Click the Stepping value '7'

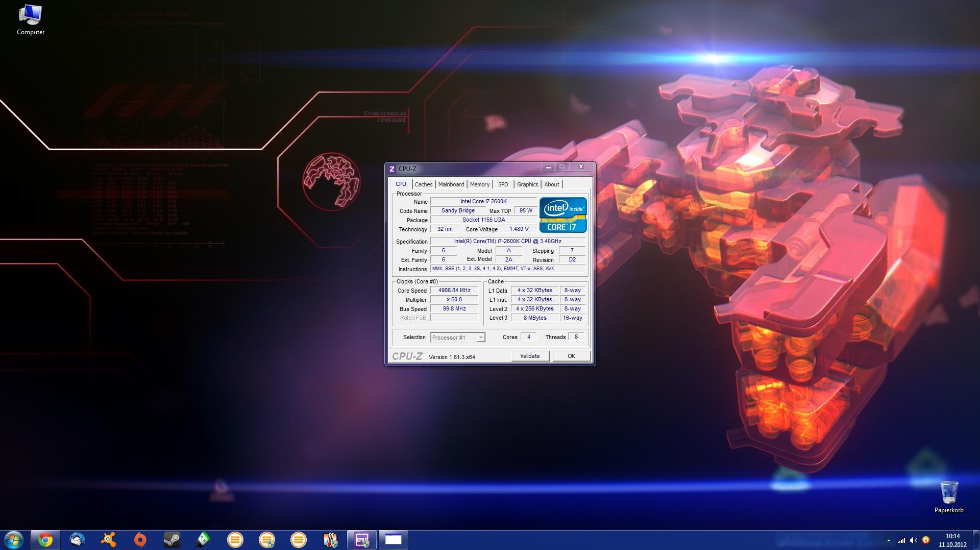(x=572, y=251)
